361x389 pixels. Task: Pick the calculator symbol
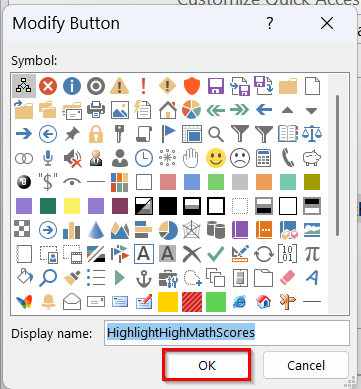(264, 158)
